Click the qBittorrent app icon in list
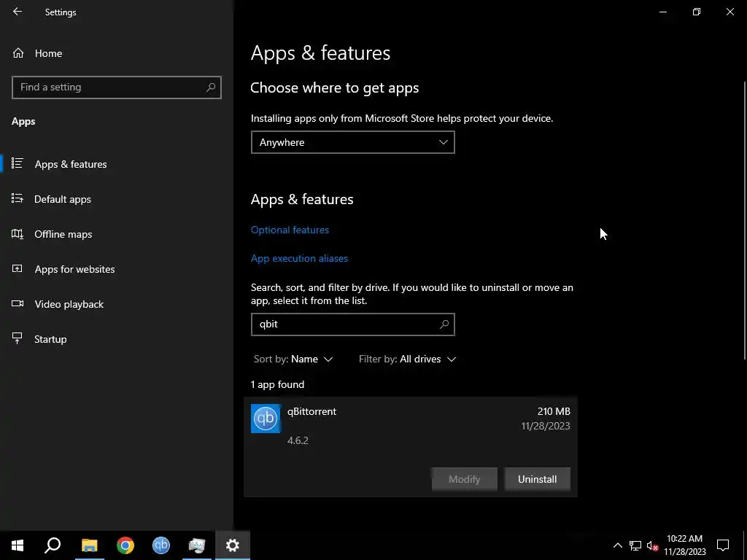Screen dimensions: 747x560 266,419
